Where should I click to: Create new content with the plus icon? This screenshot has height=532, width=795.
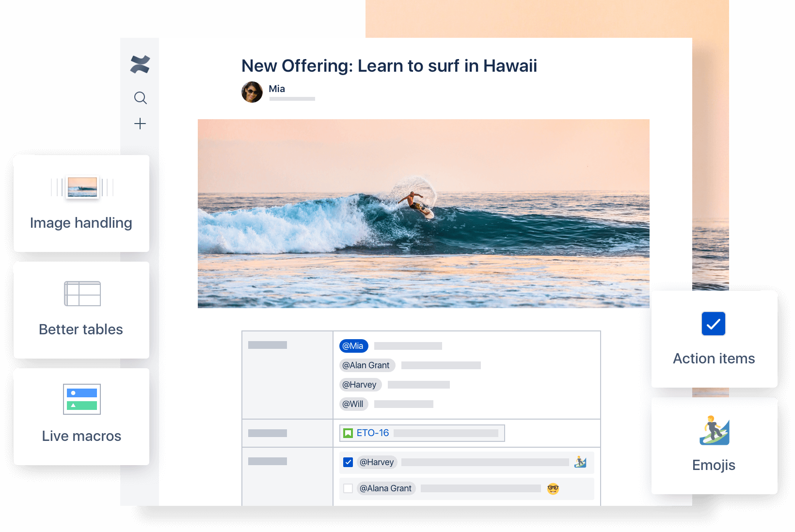140,124
